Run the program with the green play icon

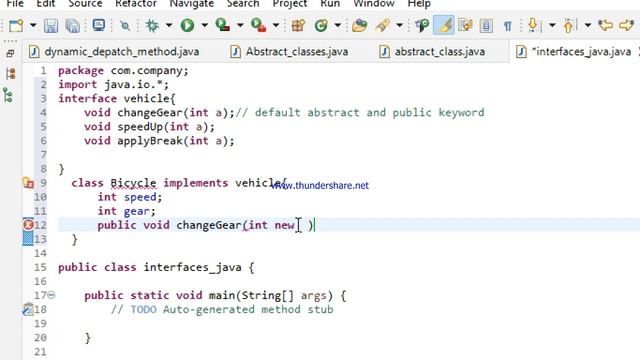(187, 25)
